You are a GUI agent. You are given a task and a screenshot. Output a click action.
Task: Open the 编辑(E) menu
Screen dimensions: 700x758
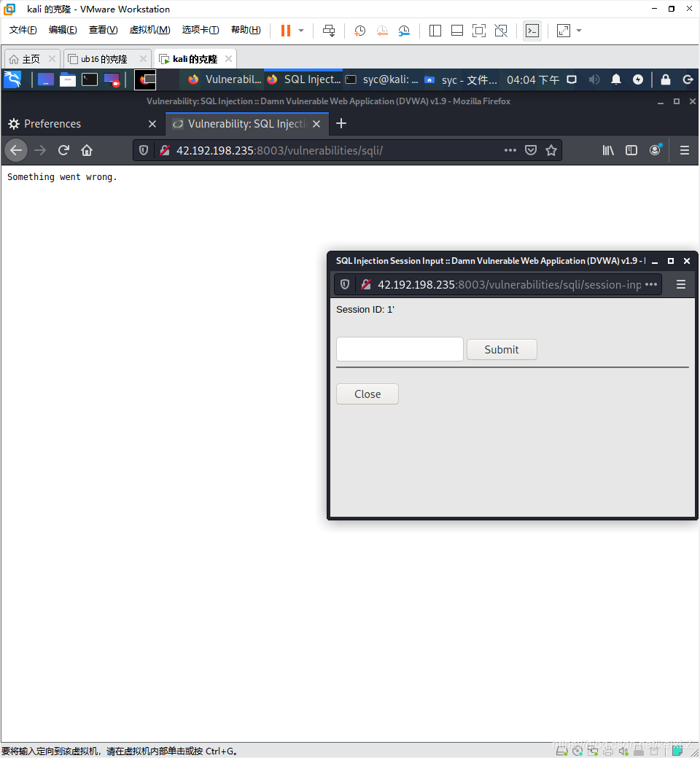click(x=63, y=30)
